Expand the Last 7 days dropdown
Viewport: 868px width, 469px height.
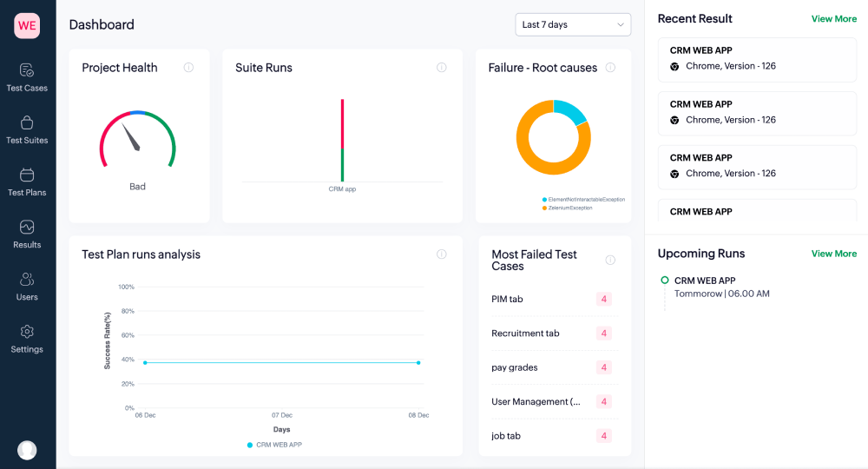point(573,25)
